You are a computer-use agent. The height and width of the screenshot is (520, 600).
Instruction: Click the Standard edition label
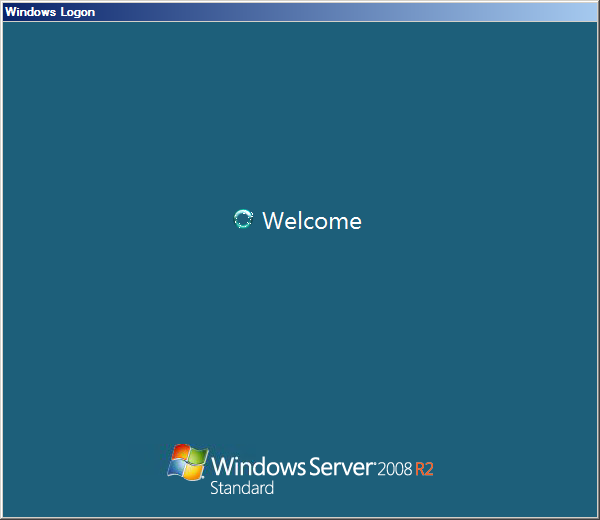click(x=241, y=489)
